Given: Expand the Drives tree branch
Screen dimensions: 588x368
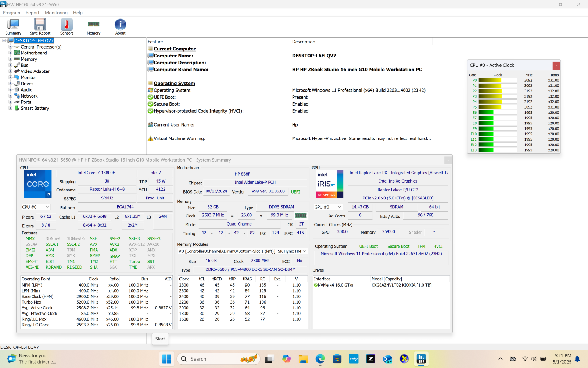Looking at the screenshot, I should (x=10, y=84).
